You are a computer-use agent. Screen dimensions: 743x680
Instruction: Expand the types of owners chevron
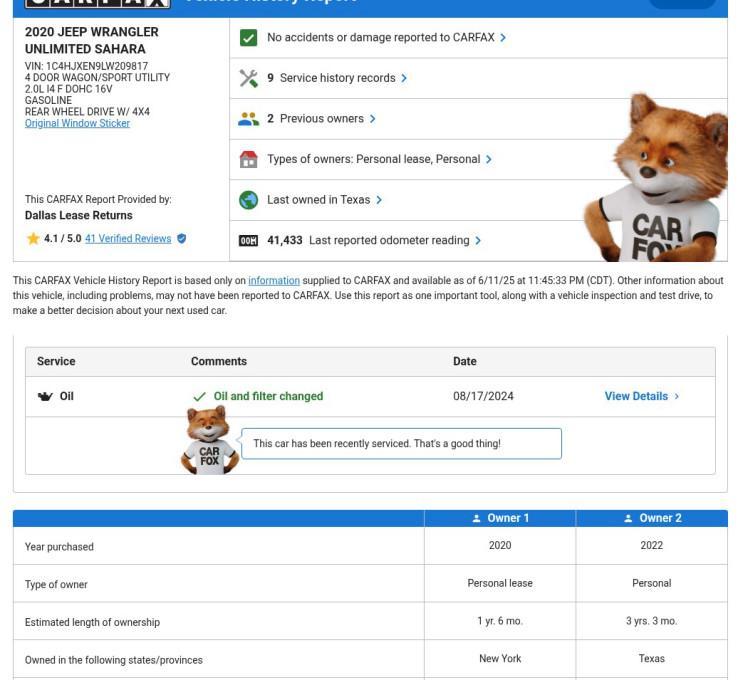click(489, 159)
